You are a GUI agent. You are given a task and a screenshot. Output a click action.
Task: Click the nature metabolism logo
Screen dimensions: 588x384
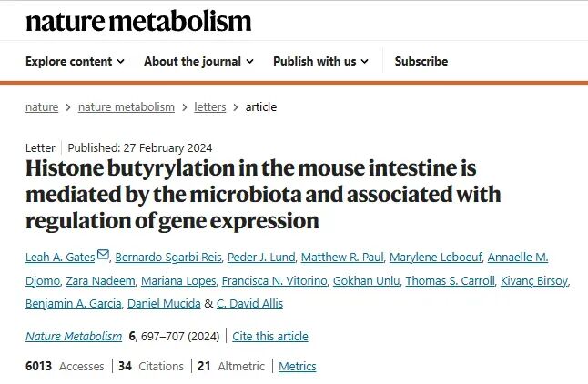138,21
